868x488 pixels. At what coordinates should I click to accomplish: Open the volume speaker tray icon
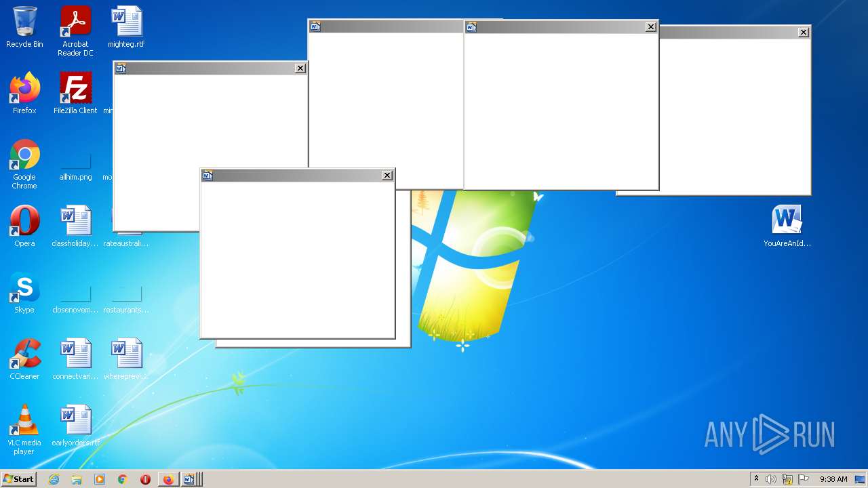click(771, 479)
